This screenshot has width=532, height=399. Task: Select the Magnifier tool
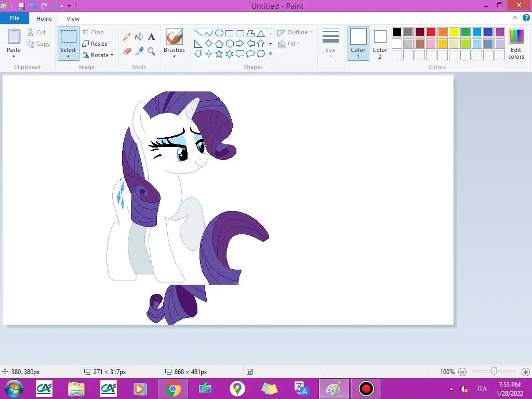tap(151, 51)
